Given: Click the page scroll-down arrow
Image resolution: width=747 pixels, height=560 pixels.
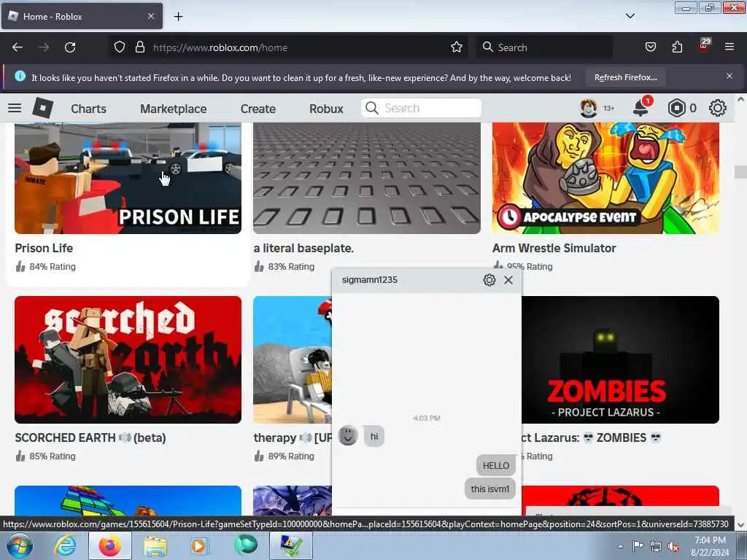Looking at the screenshot, I should pos(740,525).
